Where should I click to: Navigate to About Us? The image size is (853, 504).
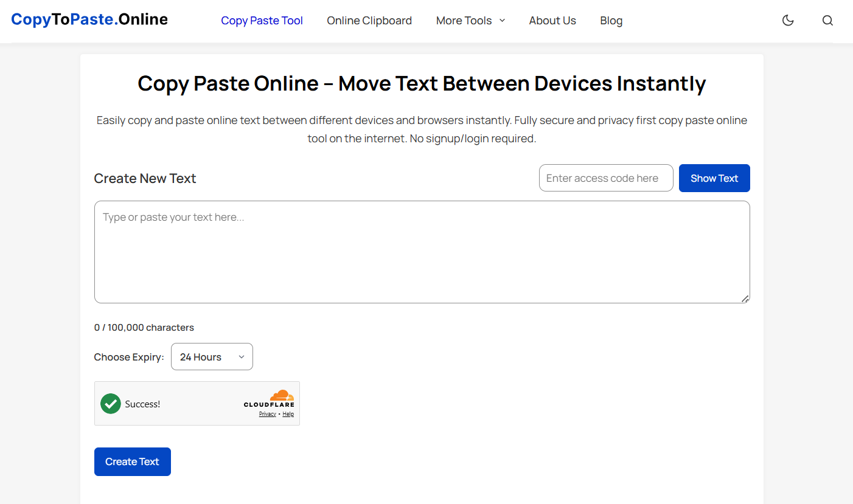(552, 21)
